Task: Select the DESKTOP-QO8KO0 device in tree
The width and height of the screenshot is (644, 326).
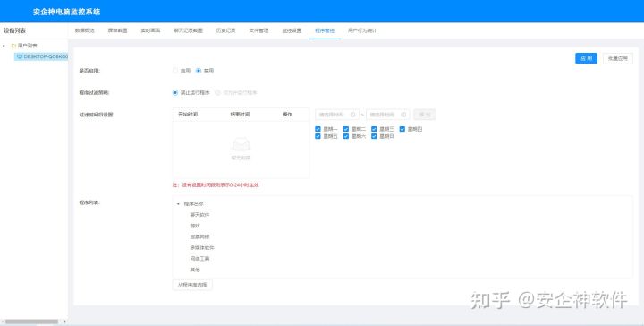Action: click(41, 56)
